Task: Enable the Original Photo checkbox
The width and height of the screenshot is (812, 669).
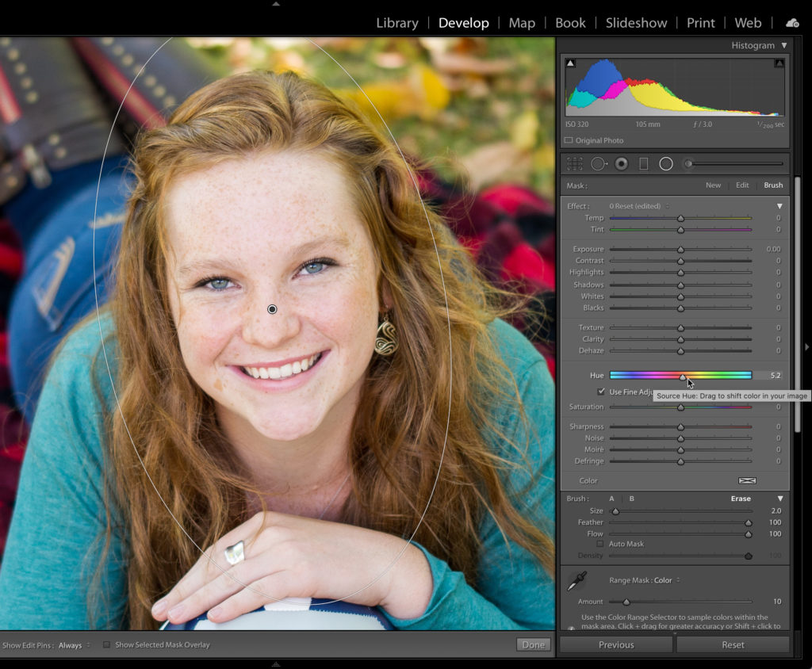Action: point(569,140)
